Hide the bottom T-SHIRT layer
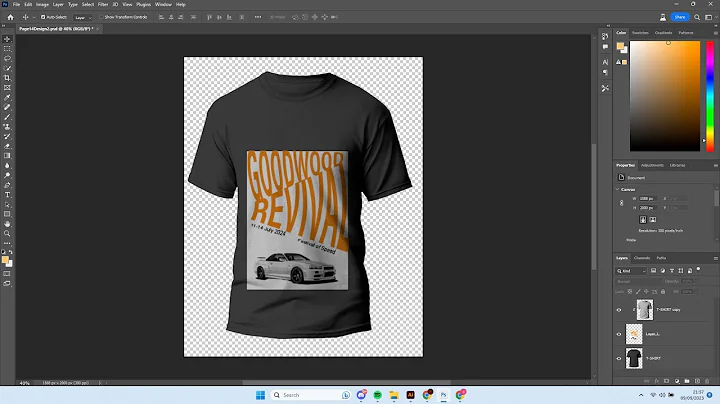The height and width of the screenshot is (404, 720). pyautogui.click(x=619, y=359)
